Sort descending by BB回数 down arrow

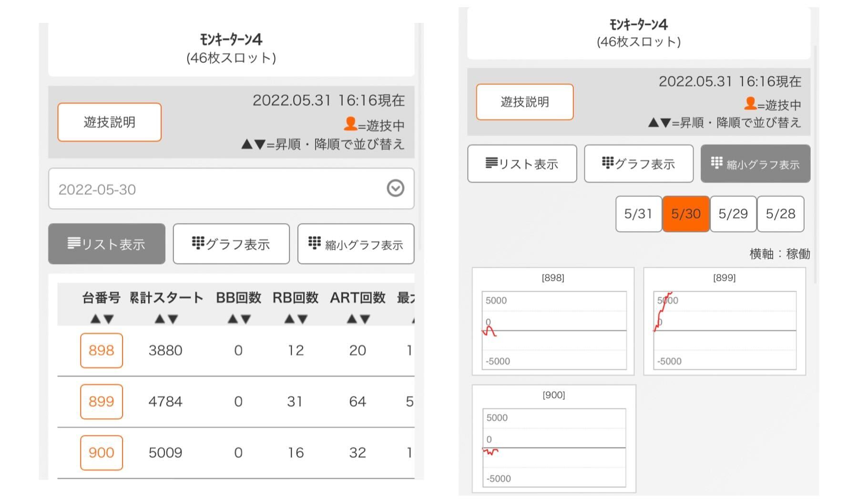pyautogui.click(x=245, y=319)
